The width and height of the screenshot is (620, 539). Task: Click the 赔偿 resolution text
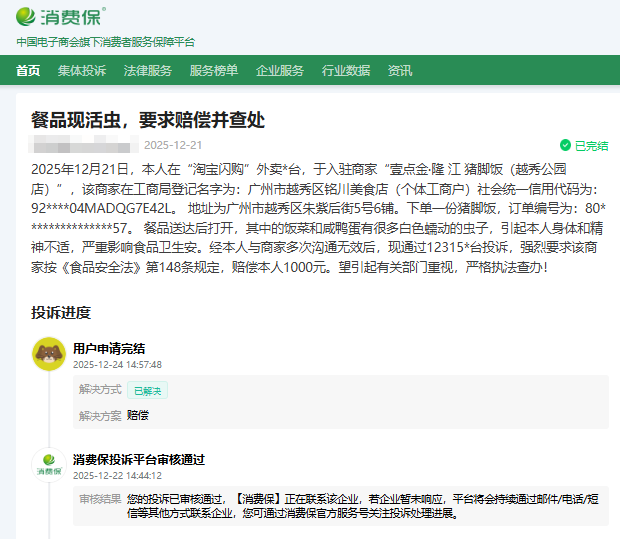(138, 414)
